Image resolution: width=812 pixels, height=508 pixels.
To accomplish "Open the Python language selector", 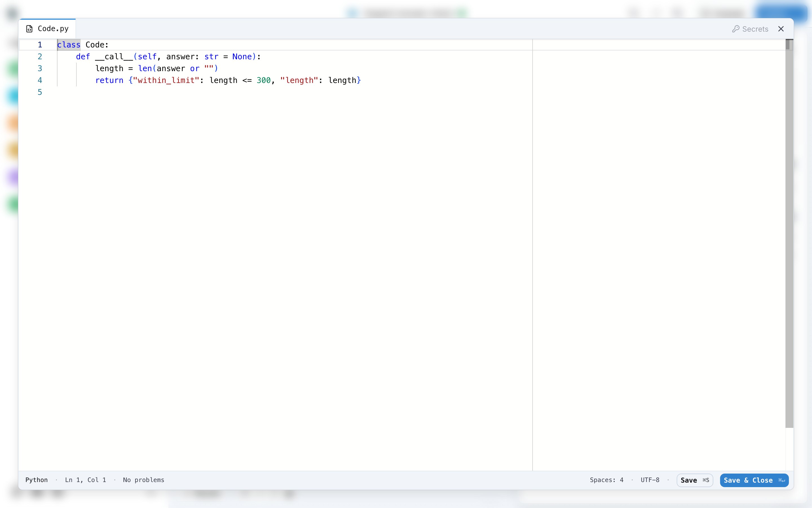I will (37, 480).
